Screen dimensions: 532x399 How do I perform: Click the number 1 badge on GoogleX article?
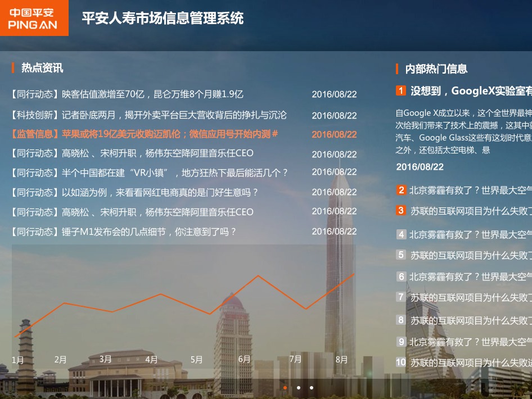coord(400,91)
